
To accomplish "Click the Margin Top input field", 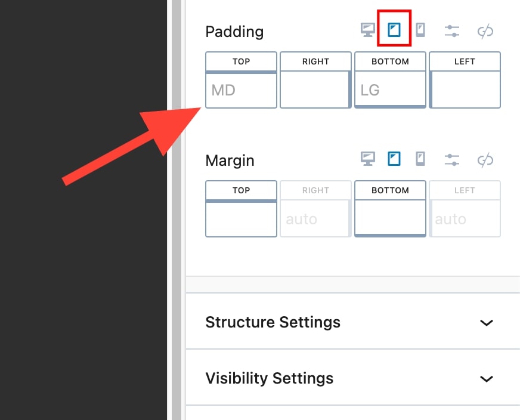I will (x=241, y=219).
